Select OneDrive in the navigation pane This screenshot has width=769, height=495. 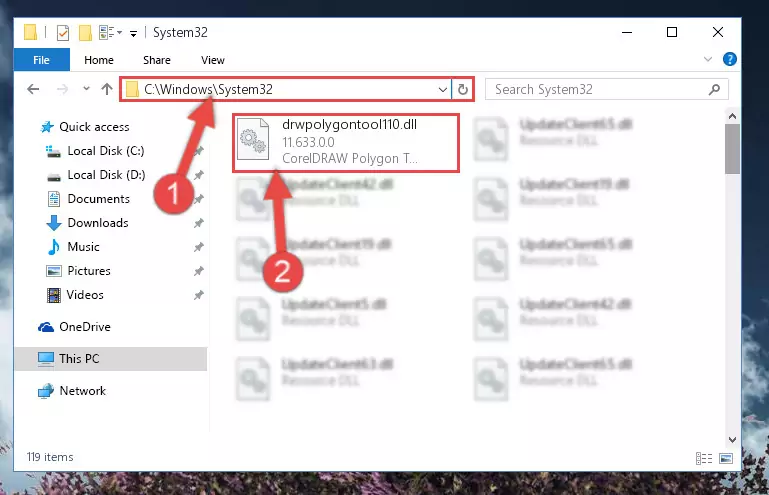tap(85, 327)
